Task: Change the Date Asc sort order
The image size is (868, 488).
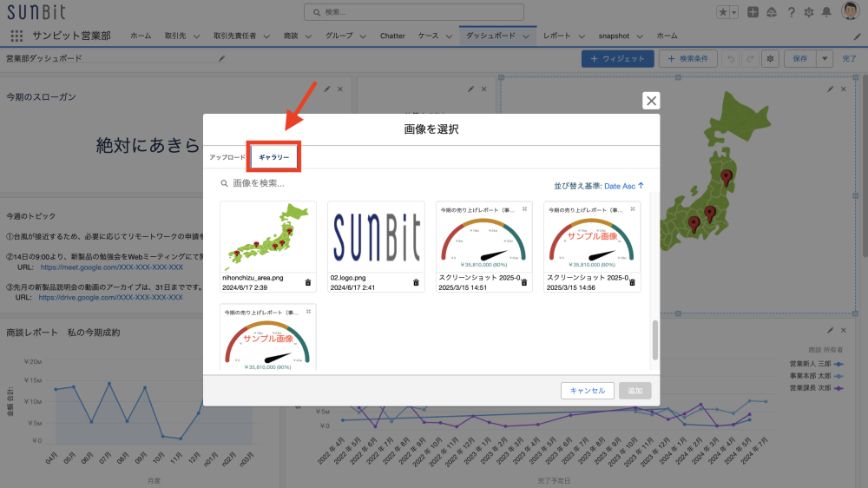Action: (x=624, y=186)
